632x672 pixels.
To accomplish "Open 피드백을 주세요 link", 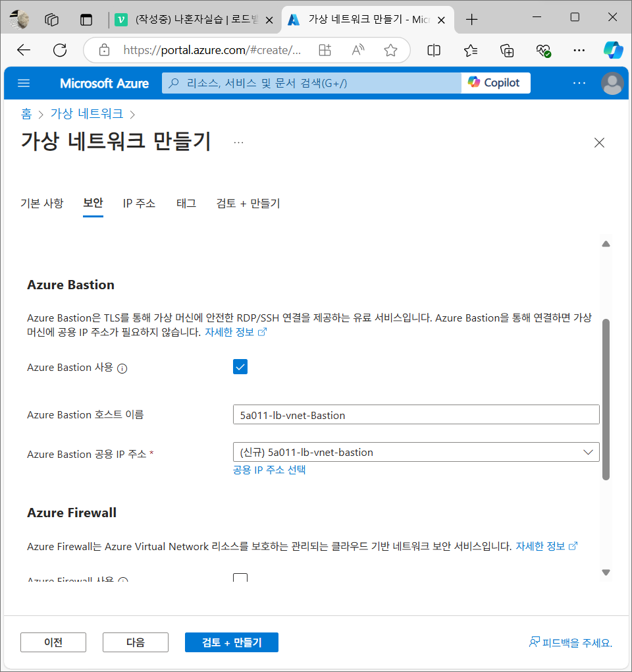I will point(571,642).
